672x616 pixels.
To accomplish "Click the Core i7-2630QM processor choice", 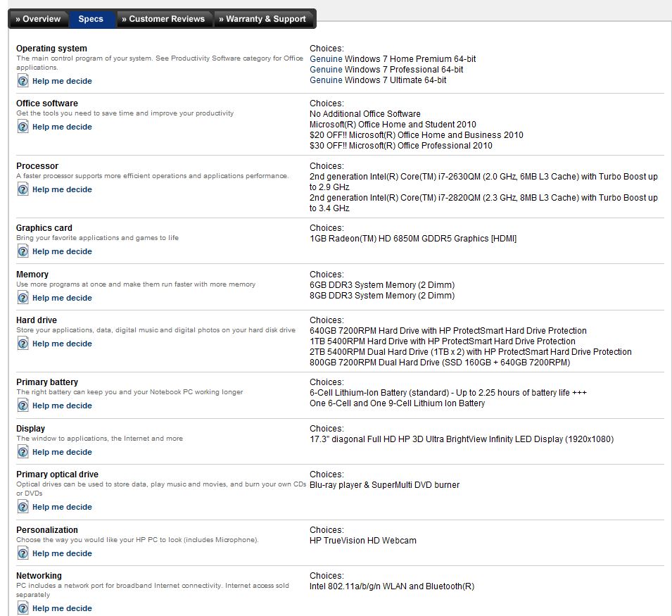I will 483,182.
